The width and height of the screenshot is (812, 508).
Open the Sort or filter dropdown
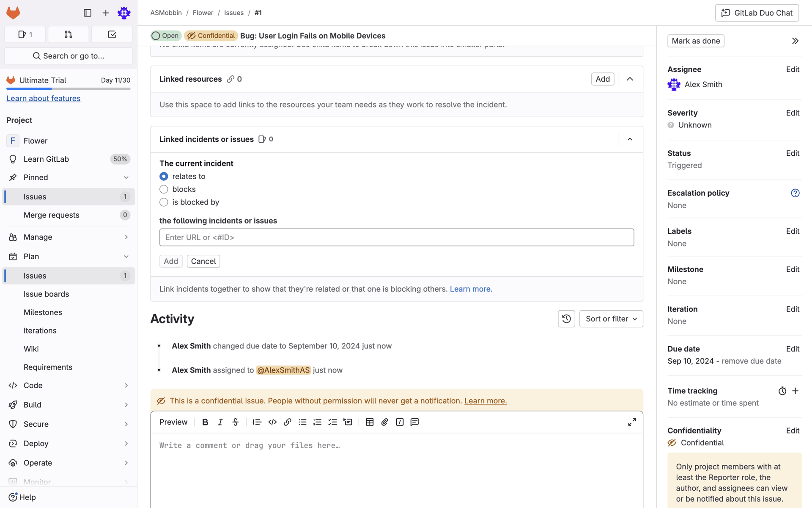[611, 319]
